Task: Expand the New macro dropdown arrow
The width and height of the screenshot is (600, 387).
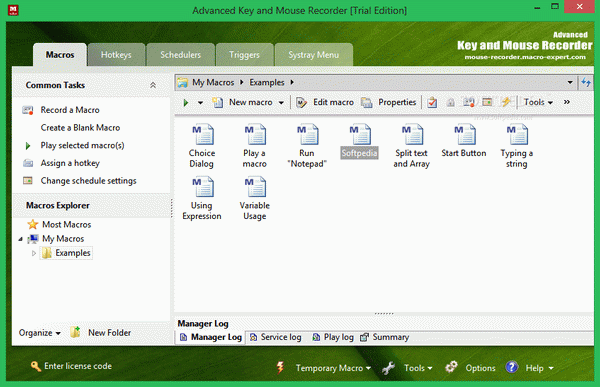Action: coord(281,103)
